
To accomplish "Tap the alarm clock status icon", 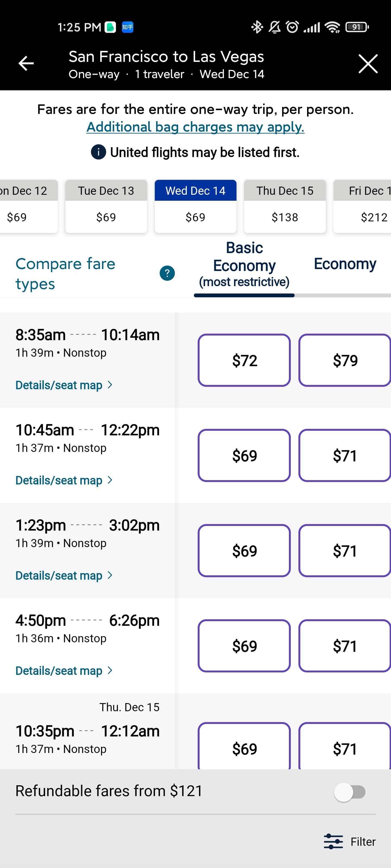I will coord(292,27).
